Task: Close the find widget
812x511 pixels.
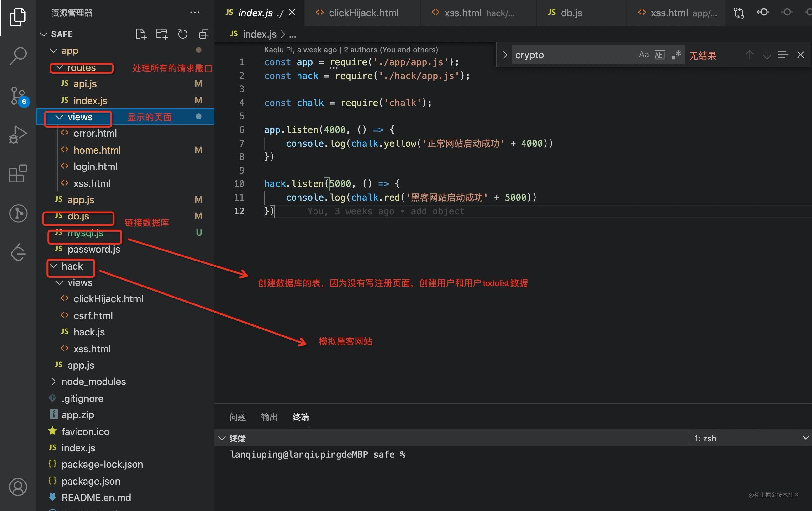Action: [x=800, y=55]
